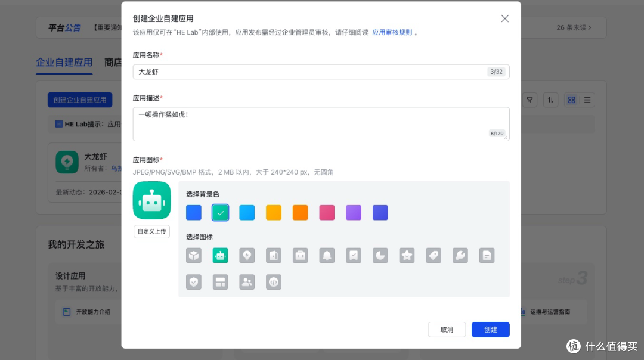Focus the 应用名称 input containing 大龙虾
This screenshot has width=644, height=360.
click(x=321, y=72)
